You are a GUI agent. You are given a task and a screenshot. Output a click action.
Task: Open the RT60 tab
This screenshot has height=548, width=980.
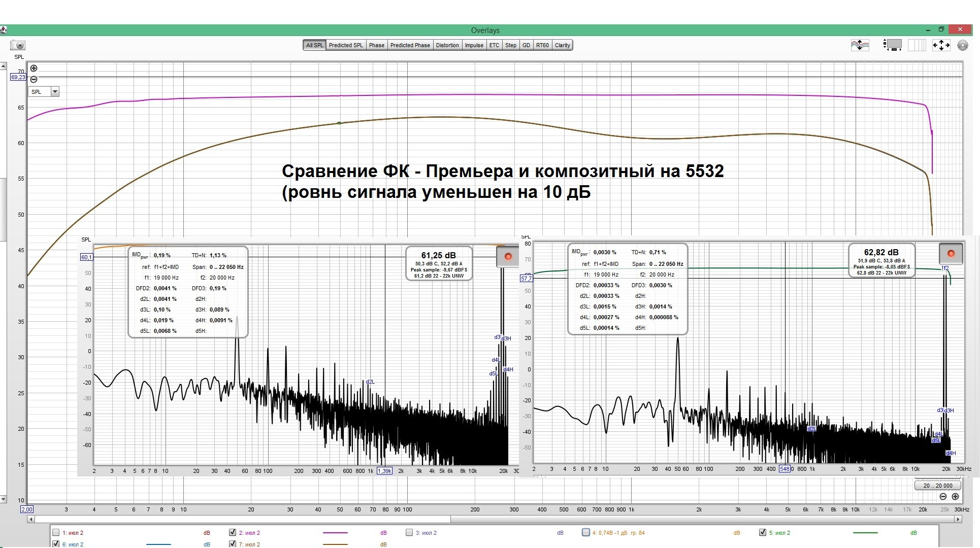coord(542,45)
